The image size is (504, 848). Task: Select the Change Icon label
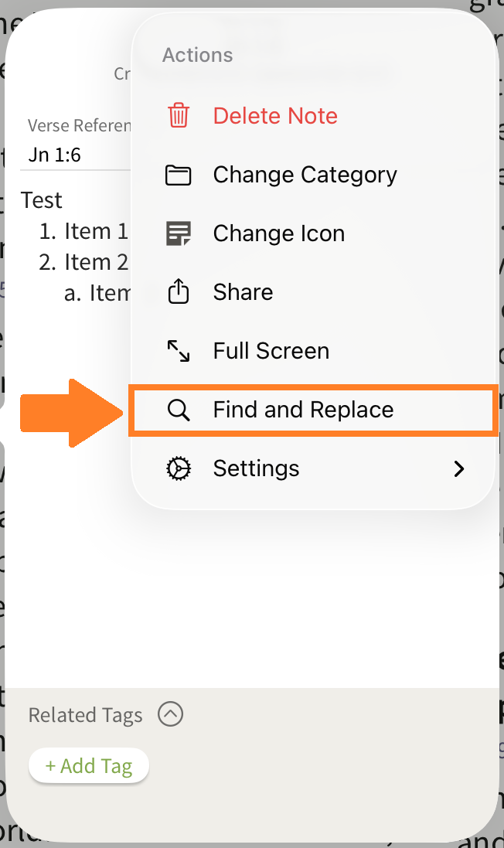pyautogui.click(x=278, y=233)
